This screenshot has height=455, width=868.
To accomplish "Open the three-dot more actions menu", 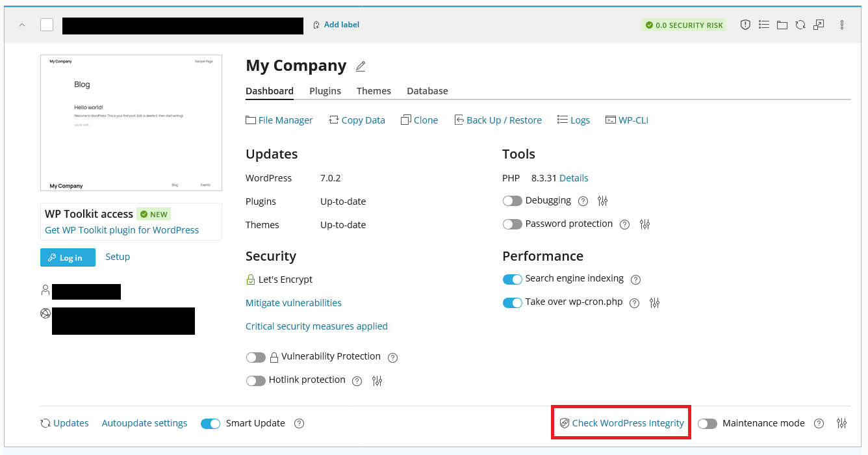I will (842, 25).
